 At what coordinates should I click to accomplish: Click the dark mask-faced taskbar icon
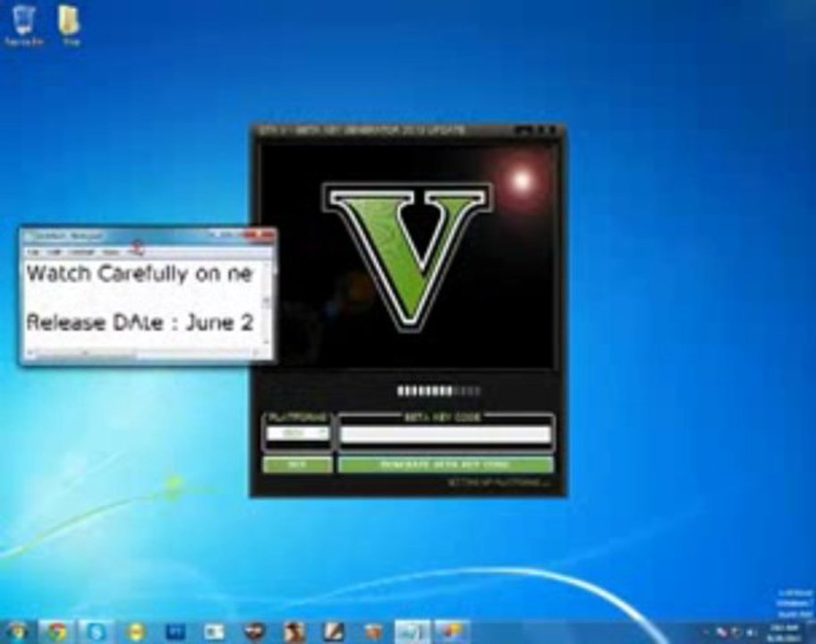point(254,632)
